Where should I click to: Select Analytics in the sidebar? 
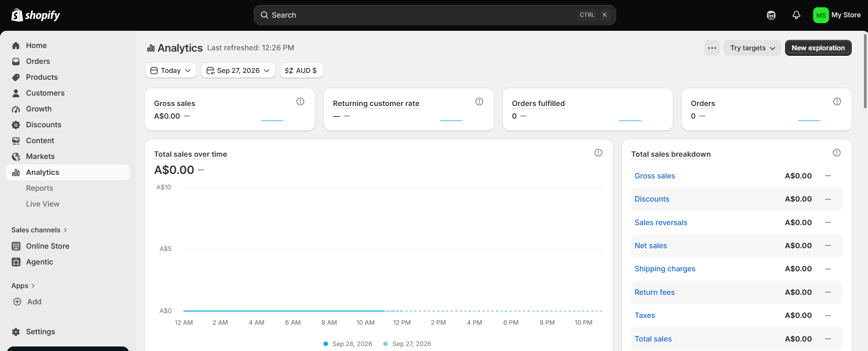click(68, 172)
